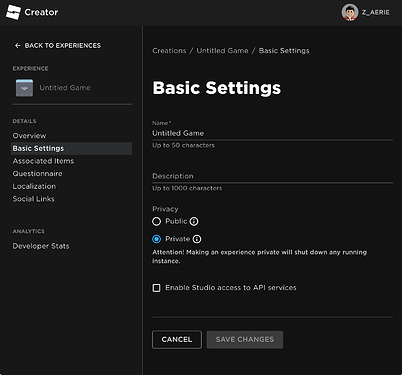Open Developer Stats under Analytics
This screenshot has height=375, width=402.
pyautogui.click(x=41, y=246)
